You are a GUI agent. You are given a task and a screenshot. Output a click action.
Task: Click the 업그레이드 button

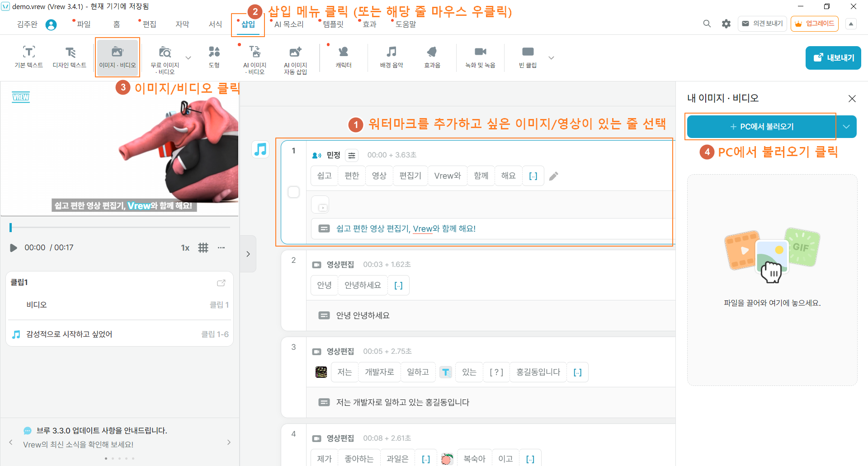[x=815, y=24]
